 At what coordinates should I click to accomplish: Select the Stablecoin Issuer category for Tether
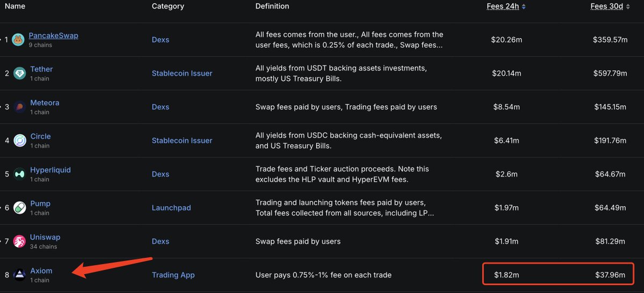(x=182, y=73)
